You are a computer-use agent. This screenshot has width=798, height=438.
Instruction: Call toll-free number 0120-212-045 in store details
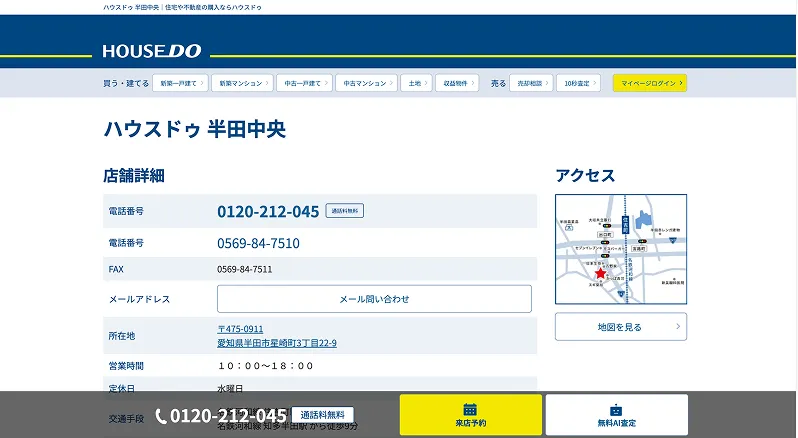point(268,211)
